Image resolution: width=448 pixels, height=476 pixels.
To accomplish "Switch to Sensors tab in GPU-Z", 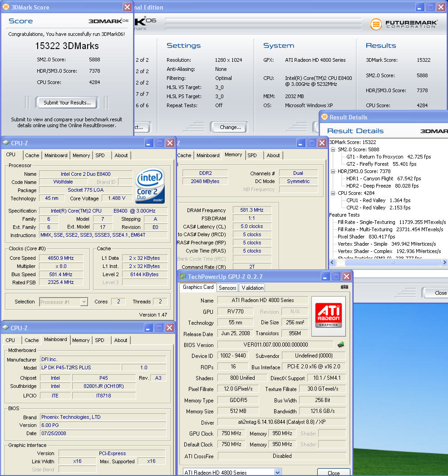I will [227, 288].
